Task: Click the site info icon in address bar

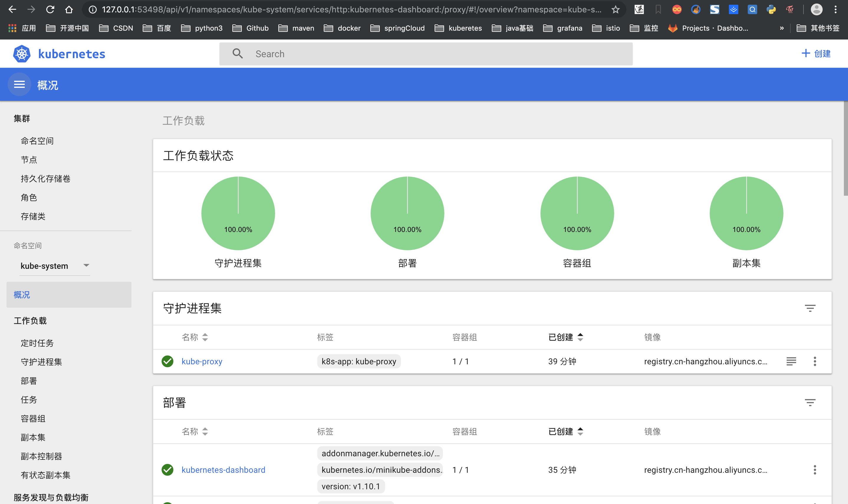Action: click(92, 9)
